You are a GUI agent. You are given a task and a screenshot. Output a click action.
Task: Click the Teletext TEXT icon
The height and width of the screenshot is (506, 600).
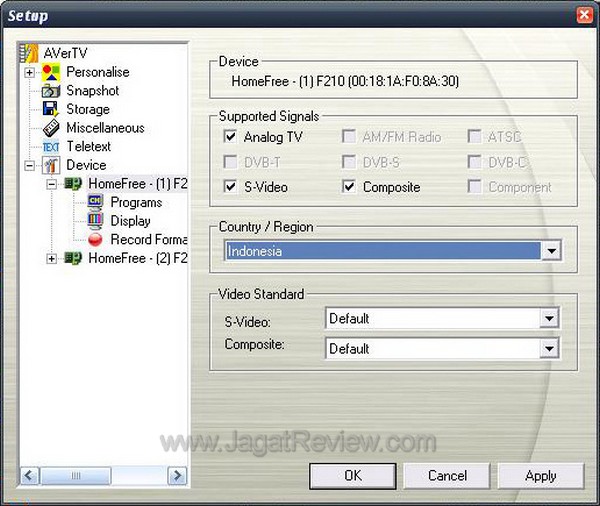51,147
